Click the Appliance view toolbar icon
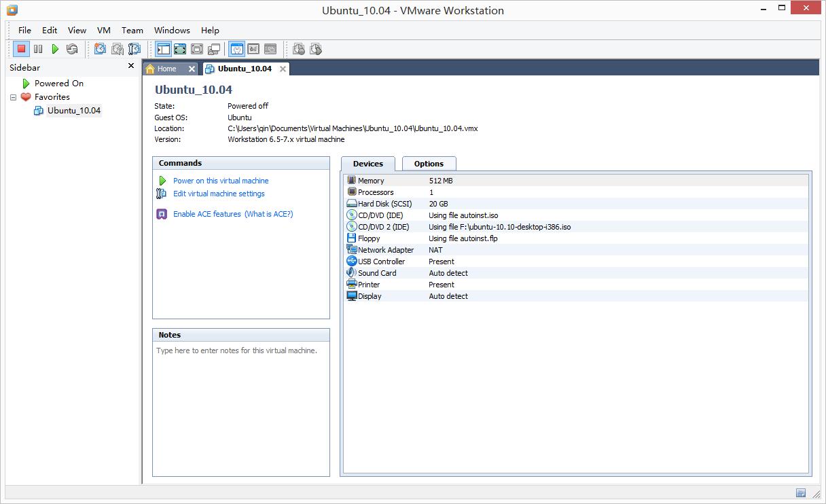This screenshot has height=504, width=826. point(253,49)
